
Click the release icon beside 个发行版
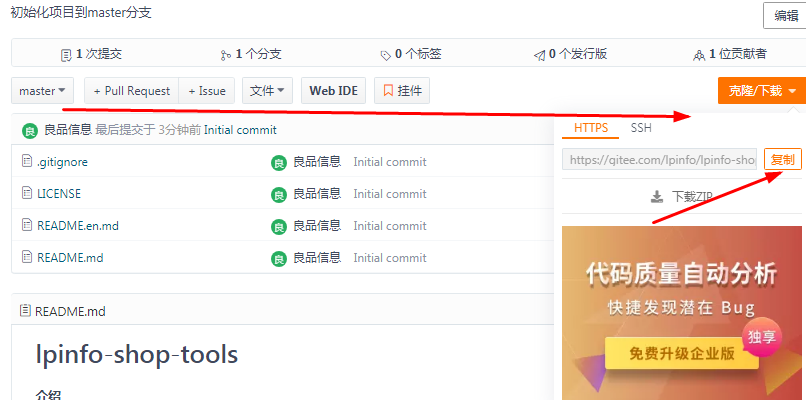(539, 56)
